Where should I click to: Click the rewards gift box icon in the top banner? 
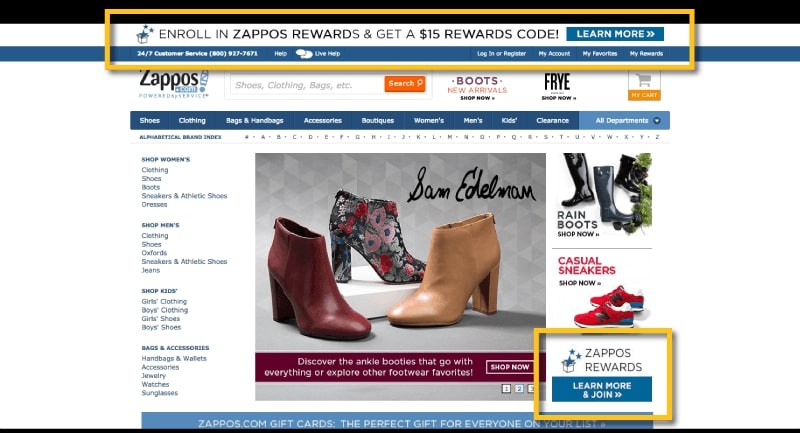(144, 34)
